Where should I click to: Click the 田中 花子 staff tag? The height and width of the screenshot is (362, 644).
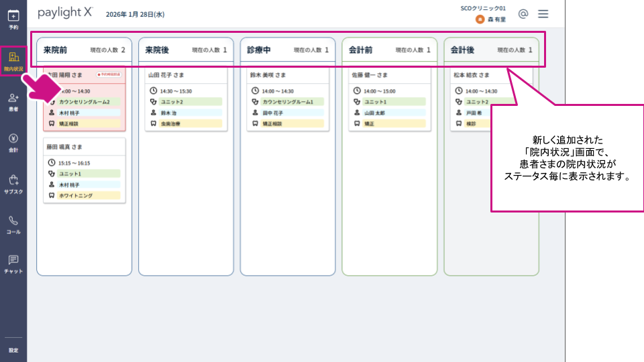(292, 113)
